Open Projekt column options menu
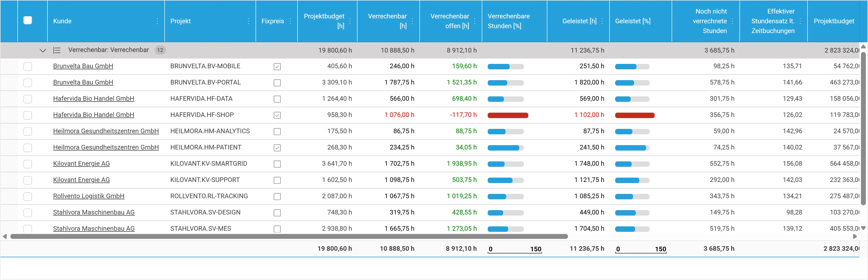 point(248,21)
